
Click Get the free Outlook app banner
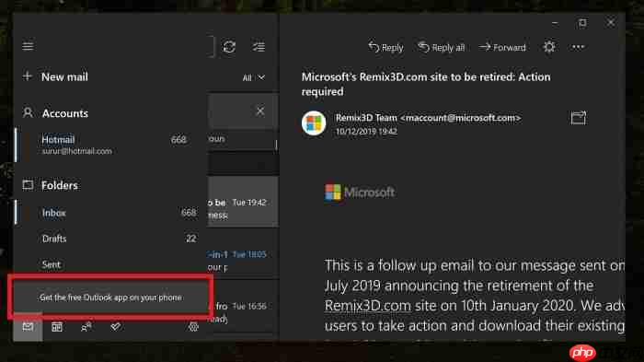point(110,298)
